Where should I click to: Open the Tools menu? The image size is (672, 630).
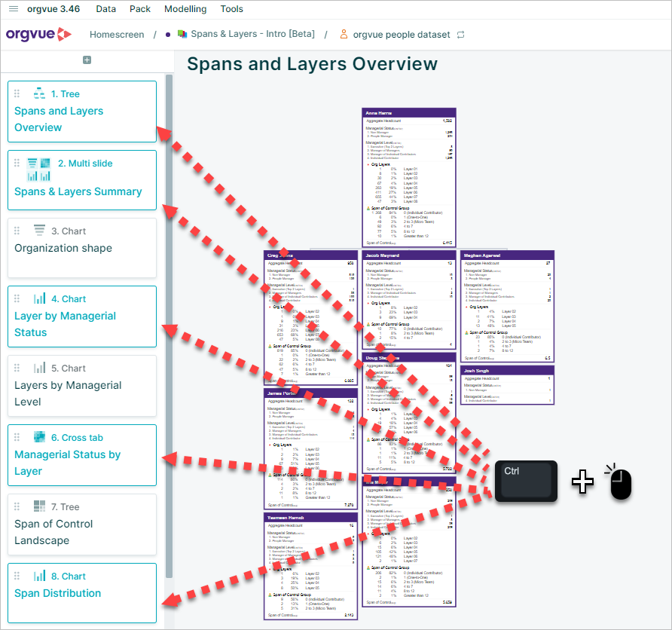(x=231, y=9)
